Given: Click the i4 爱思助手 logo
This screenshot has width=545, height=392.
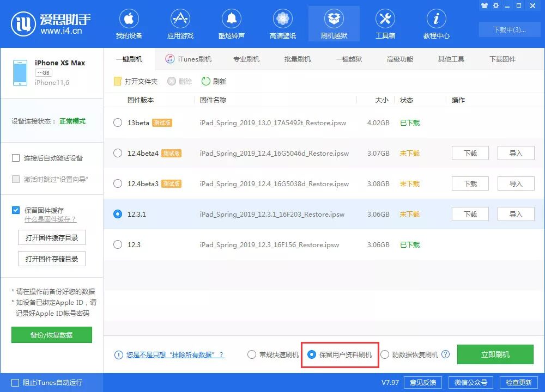Looking at the screenshot, I should pyautogui.click(x=51, y=24).
